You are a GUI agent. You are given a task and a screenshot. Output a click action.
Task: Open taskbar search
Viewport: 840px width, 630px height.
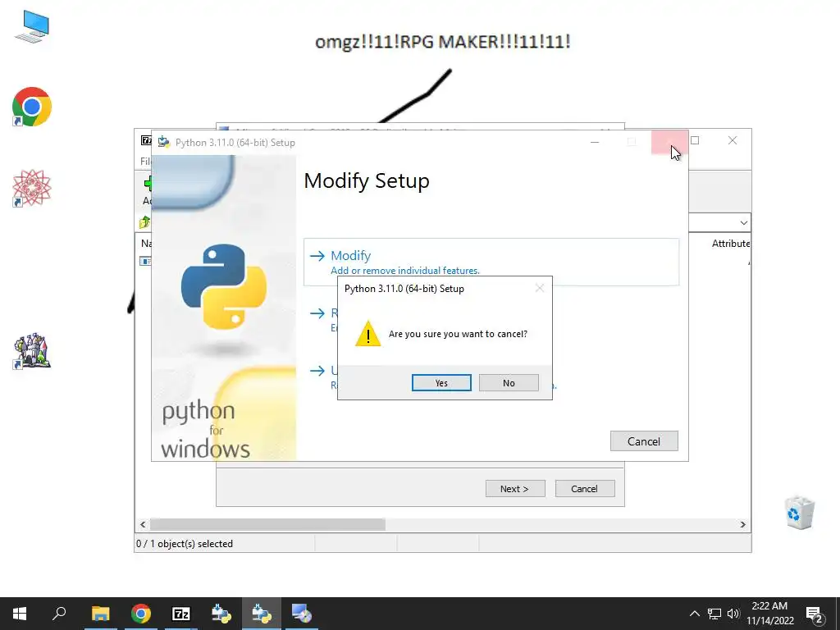[x=59, y=614]
